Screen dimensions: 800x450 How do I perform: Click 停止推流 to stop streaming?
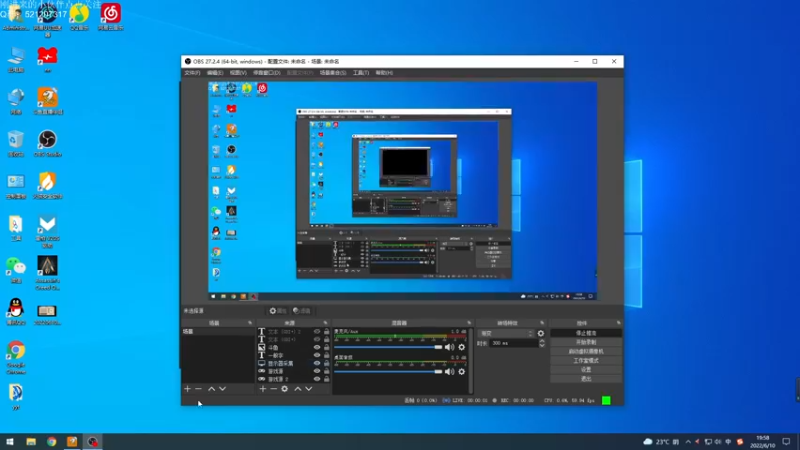tap(586, 333)
